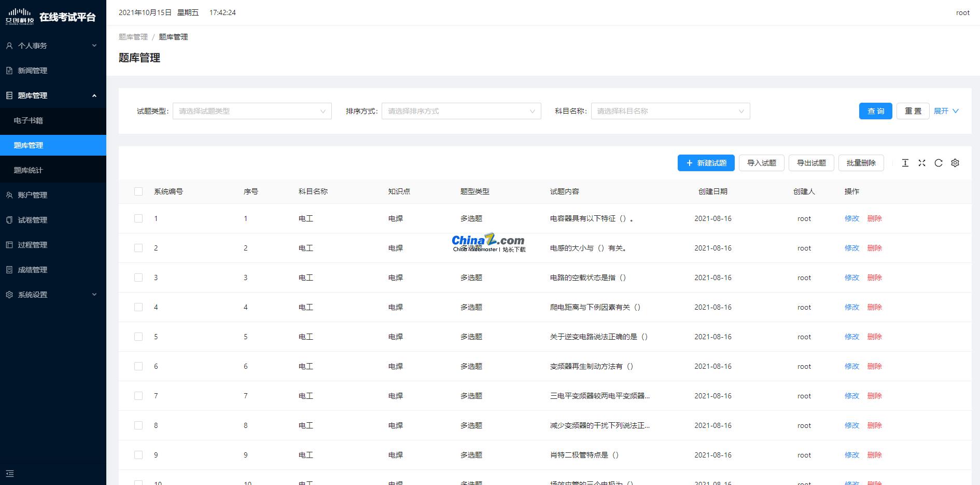Viewport: 980px width, 485px height.
Task: Click 删除 for row 9
Action: click(874, 455)
